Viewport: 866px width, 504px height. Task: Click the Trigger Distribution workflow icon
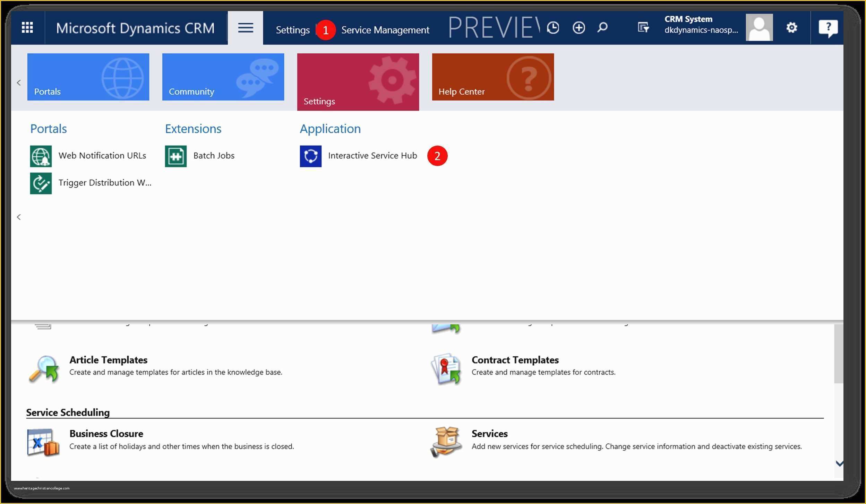coord(41,183)
